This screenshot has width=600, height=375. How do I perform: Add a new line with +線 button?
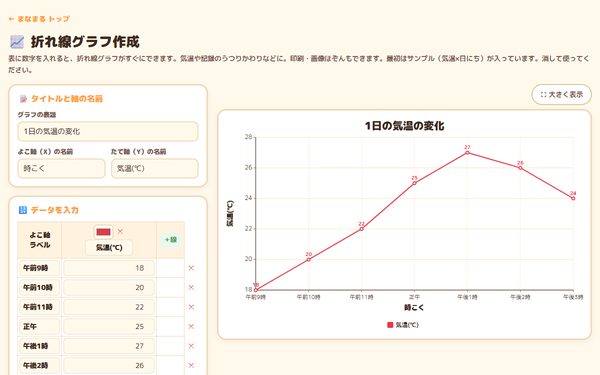tap(170, 240)
